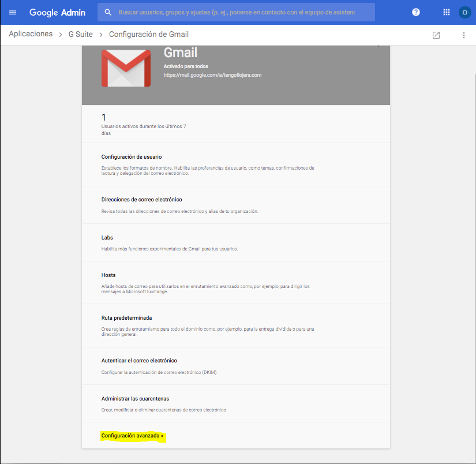Open the account avatar menu
The height and width of the screenshot is (464, 476).
(464, 13)
